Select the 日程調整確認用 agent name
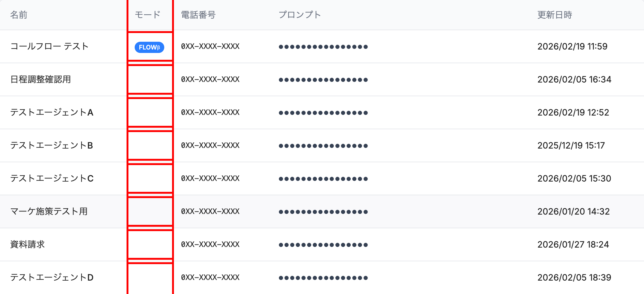The image size is (644, 294). click(41, 79)
